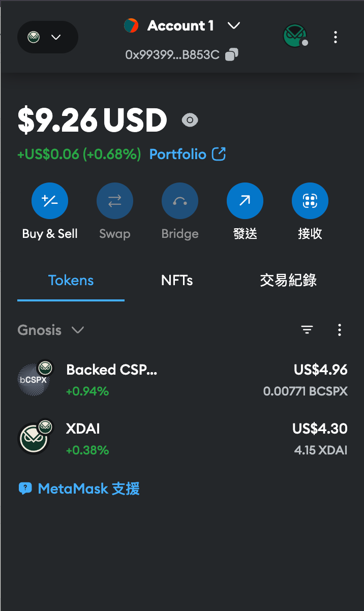
Task: Open the token list options three-dot menu
Action: tap(340, 330)
